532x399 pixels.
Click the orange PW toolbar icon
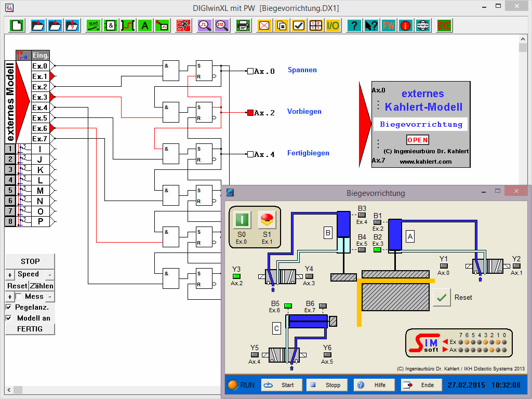click(388, 25)
